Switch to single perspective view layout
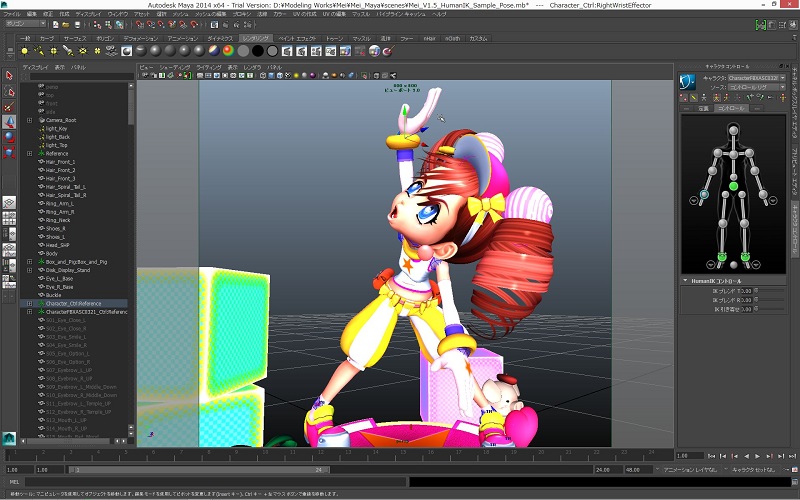This screenshot has height=500, width=800. click(x=9, y=203)
